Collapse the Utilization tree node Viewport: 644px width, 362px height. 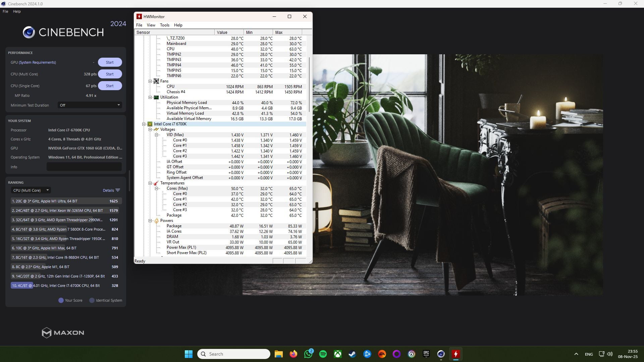tap(150, 97)
